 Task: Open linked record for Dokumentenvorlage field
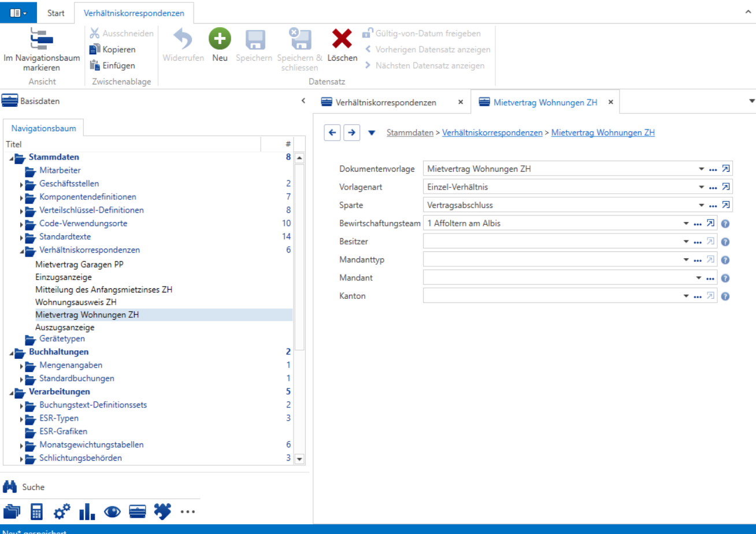[x=727, y=169]
